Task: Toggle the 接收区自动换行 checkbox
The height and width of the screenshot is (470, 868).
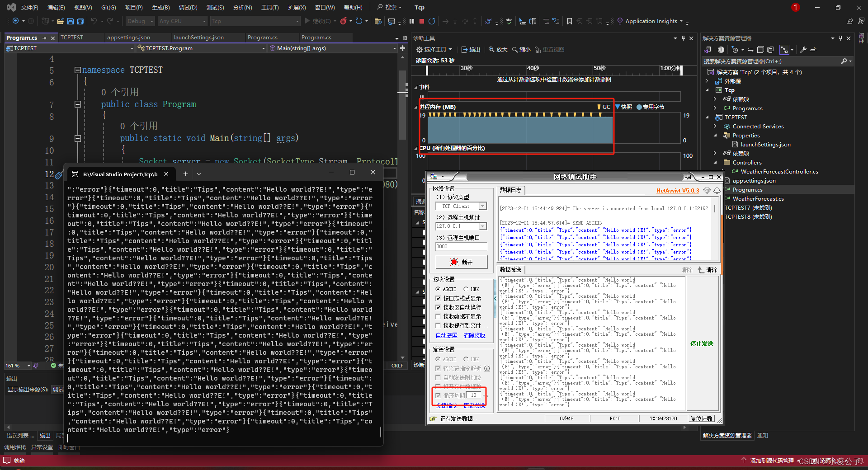Action: (438, 307)
